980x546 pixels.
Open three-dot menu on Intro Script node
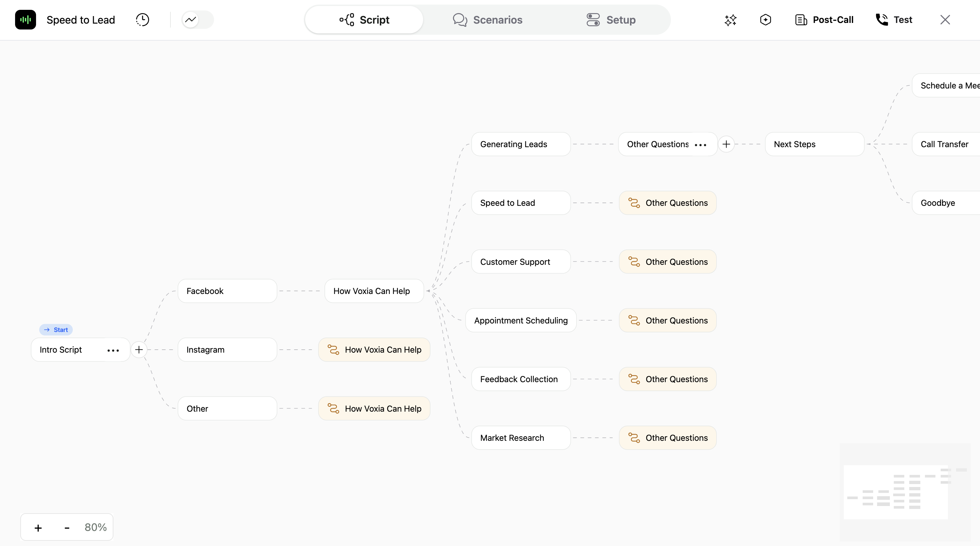click(113, 350)
